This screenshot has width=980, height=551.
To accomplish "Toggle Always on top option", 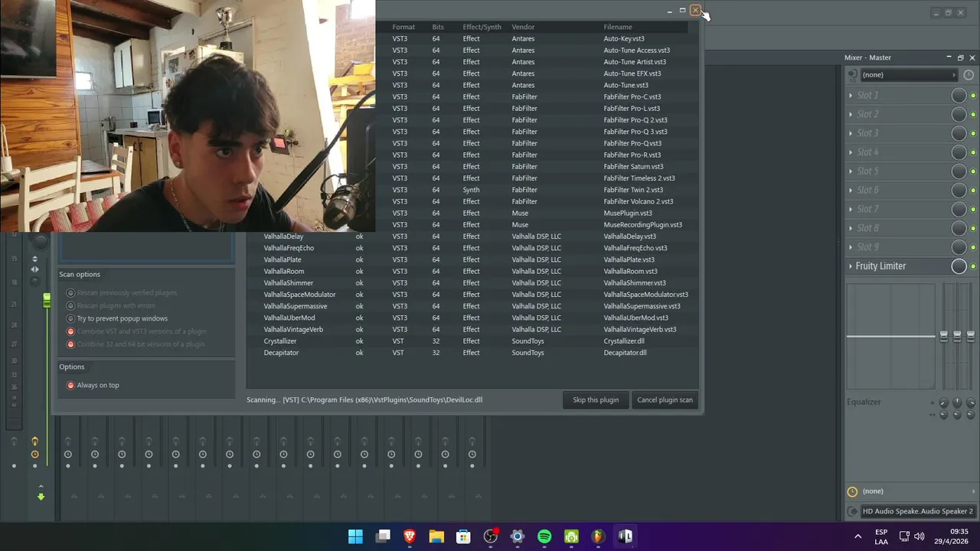I will pos(70,385).
